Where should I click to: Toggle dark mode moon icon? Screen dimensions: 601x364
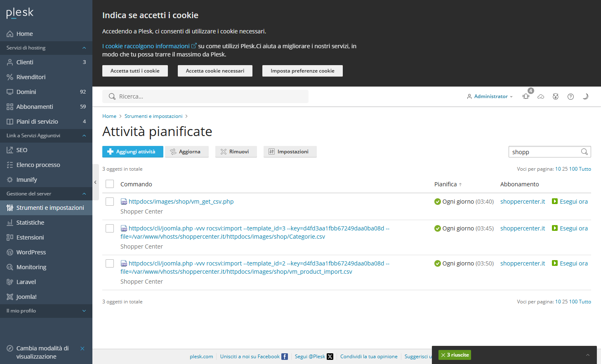click(585, 96)
